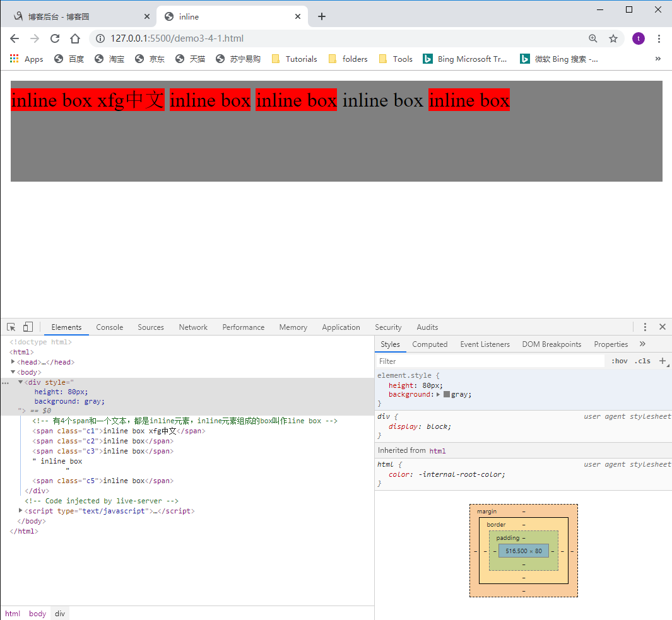Open the Tutorials bookmark folder
The height and width of the screenshot is (620, 672).
(x=295, y=59)
